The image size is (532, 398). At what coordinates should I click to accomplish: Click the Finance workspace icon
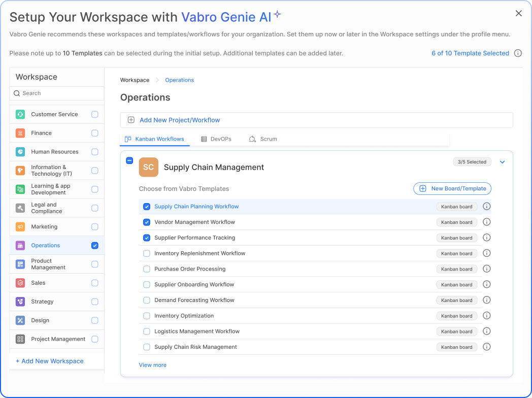[x=20, y=133]
